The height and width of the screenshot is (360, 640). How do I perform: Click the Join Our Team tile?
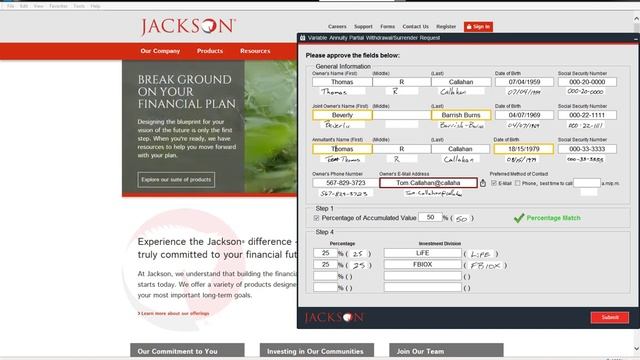pos(446,351)
